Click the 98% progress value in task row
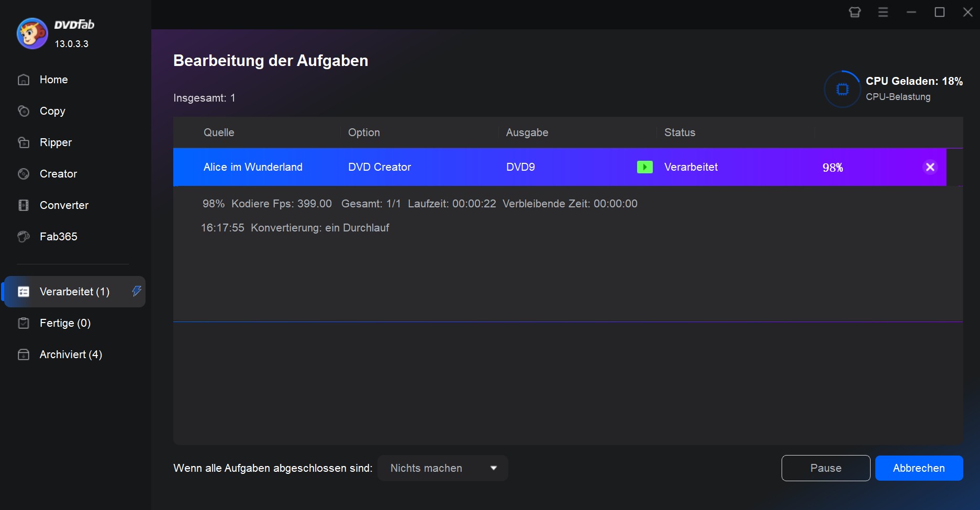Image resolution: width=980 pixels, height=510 pixels. click(x=832, y=168)
